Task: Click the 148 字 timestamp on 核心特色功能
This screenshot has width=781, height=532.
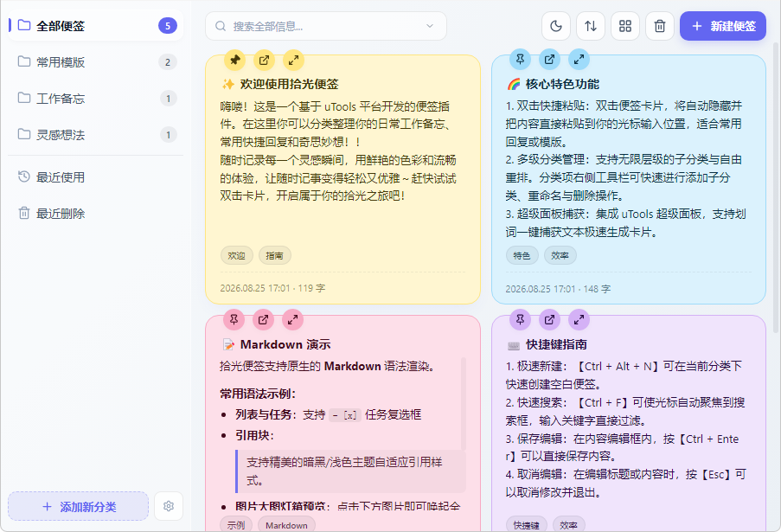Action: pos(558,289)
